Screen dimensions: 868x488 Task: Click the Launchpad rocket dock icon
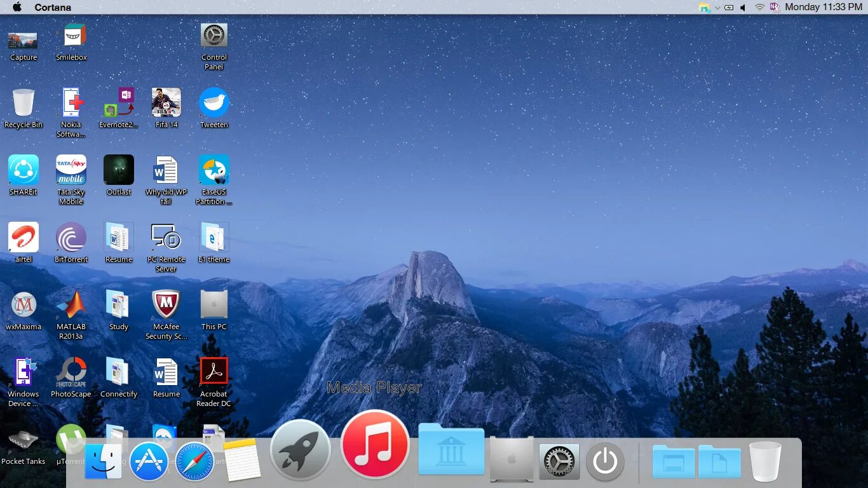301,450
